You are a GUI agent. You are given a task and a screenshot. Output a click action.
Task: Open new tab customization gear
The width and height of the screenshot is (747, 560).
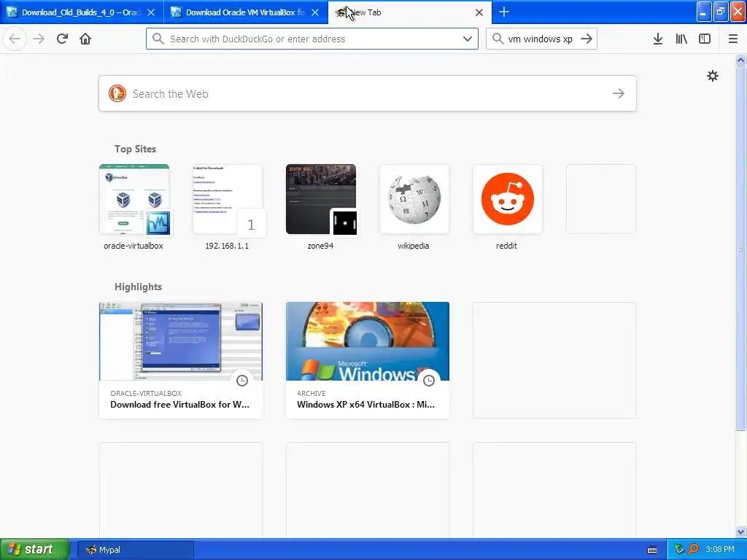(713, 76)
